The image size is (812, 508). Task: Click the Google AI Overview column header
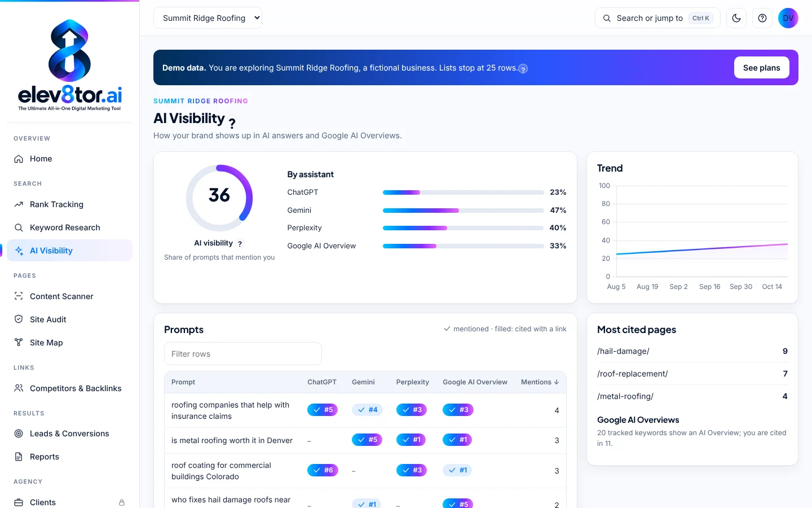tap(475, 382)
